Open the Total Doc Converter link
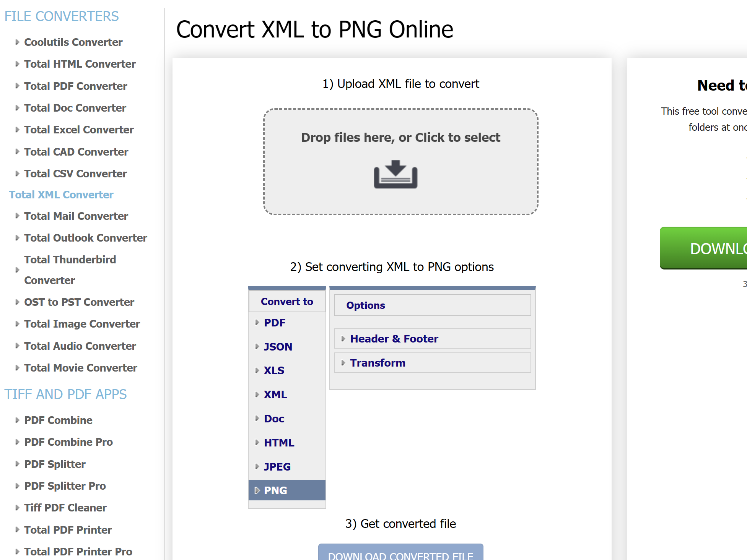 75,108
